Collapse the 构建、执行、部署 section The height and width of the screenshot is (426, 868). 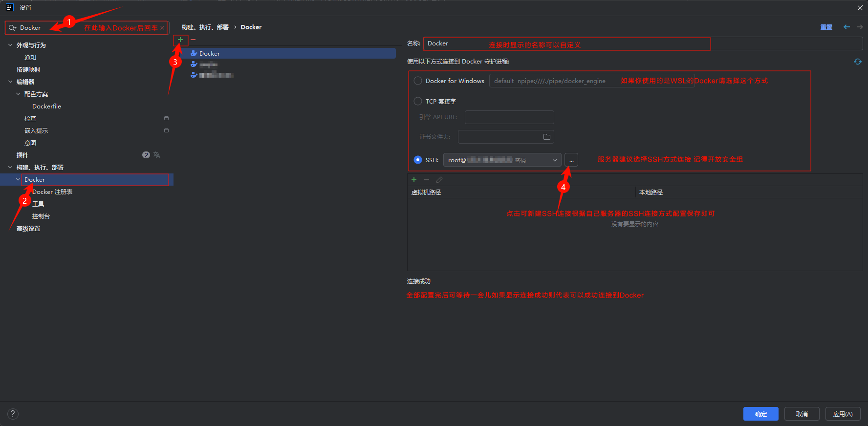10,167
